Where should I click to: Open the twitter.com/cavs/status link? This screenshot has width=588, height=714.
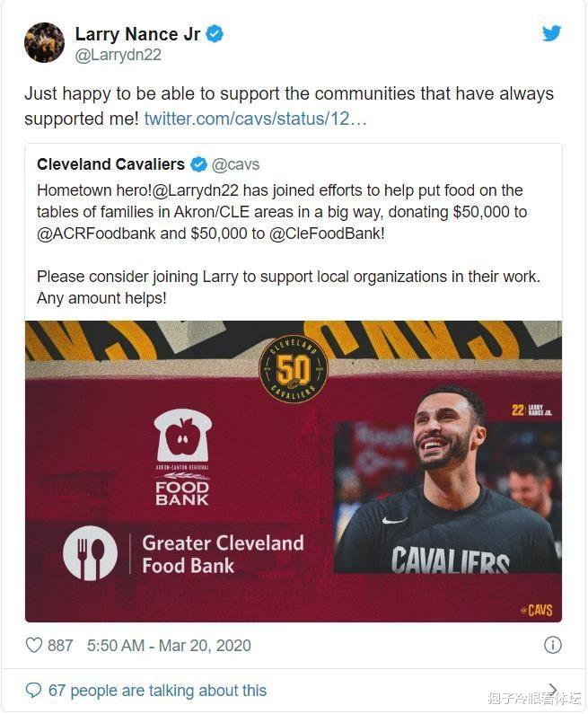[255, 119]
